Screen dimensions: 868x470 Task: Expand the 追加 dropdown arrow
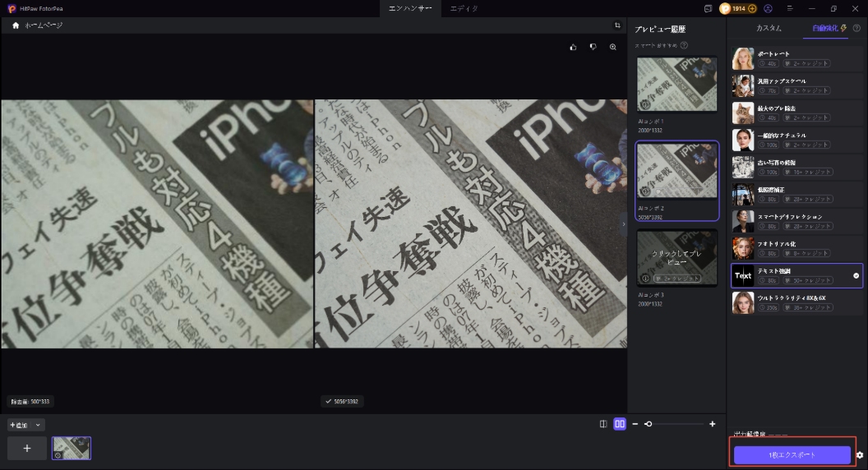tap(38, 425)
